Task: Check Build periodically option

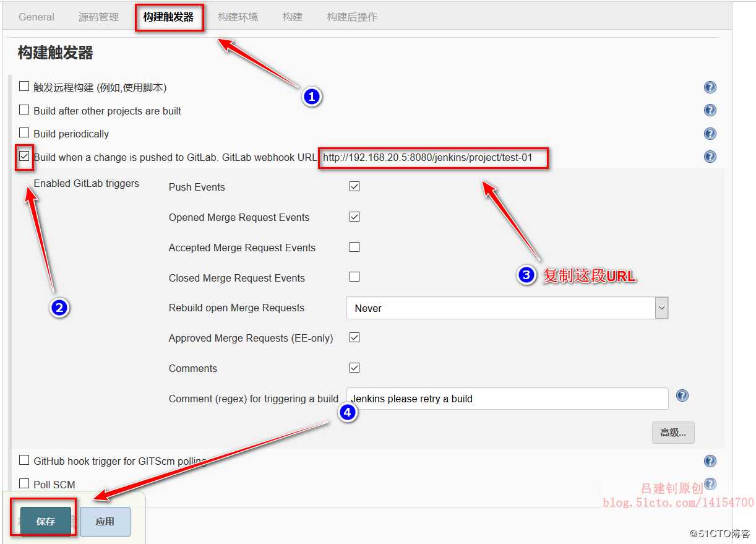Action: click(x=24, y=133)
